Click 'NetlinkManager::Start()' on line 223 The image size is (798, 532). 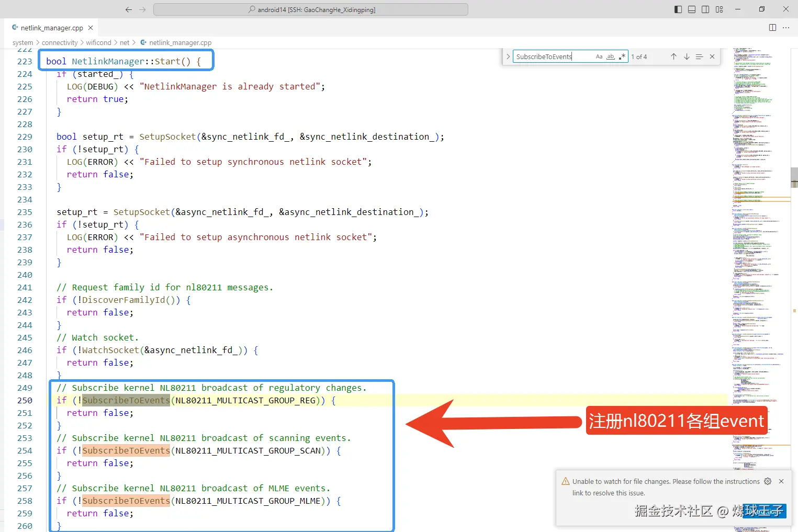point(131,61)
